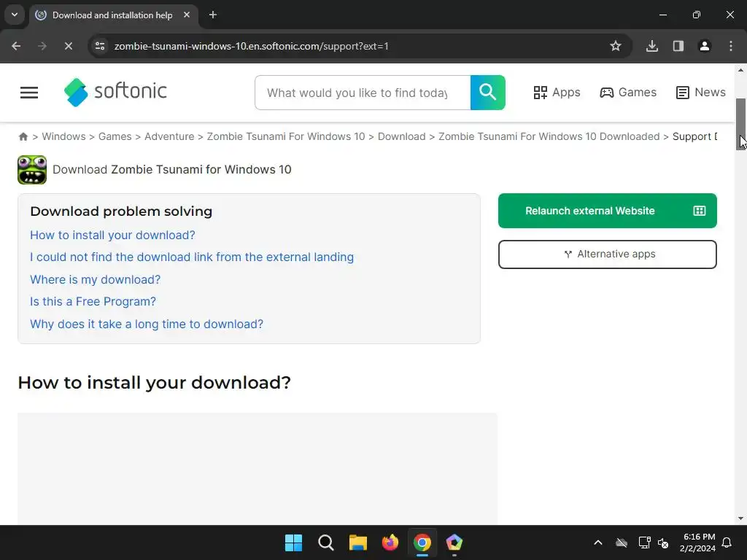Click Download Zombie Tsunami for Windows 10 title
Viewport: 747px width, 560px height.
(172, 169)
